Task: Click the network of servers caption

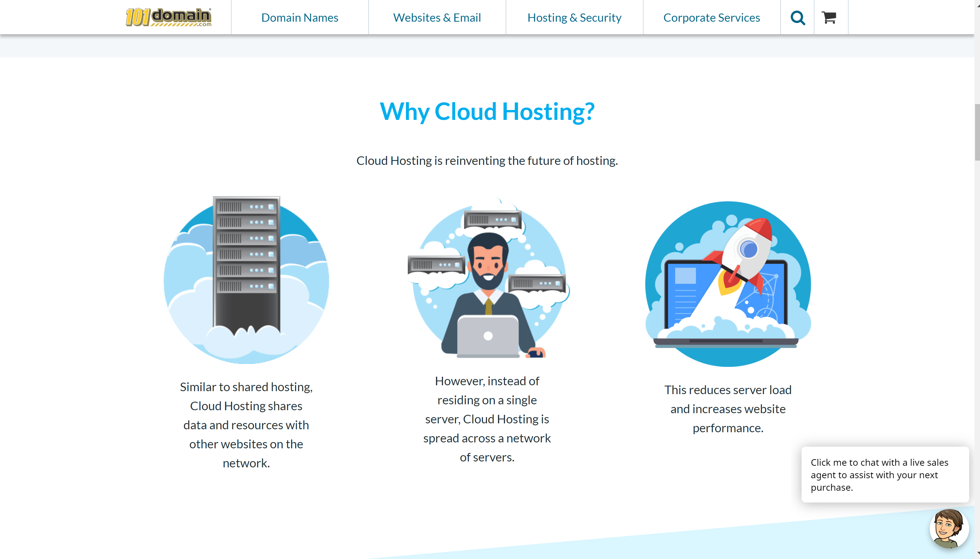Action: coord(487,418)
